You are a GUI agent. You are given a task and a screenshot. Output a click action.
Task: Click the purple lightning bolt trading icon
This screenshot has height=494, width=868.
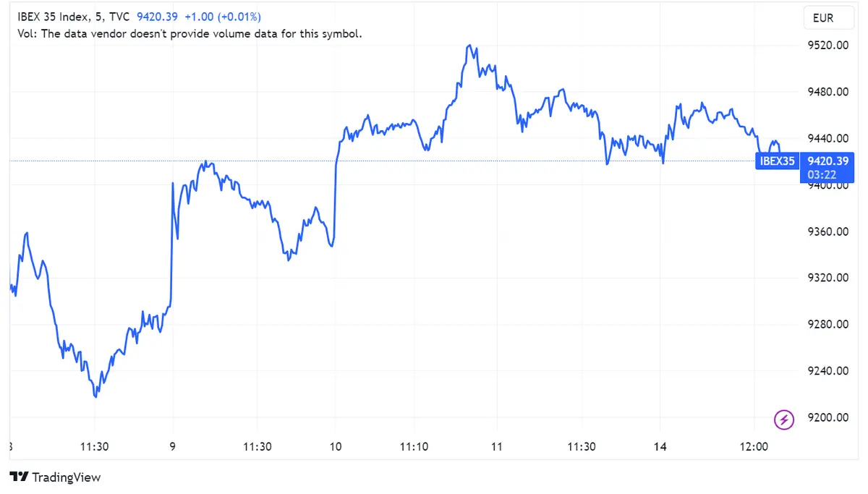(x=784, y=420)
